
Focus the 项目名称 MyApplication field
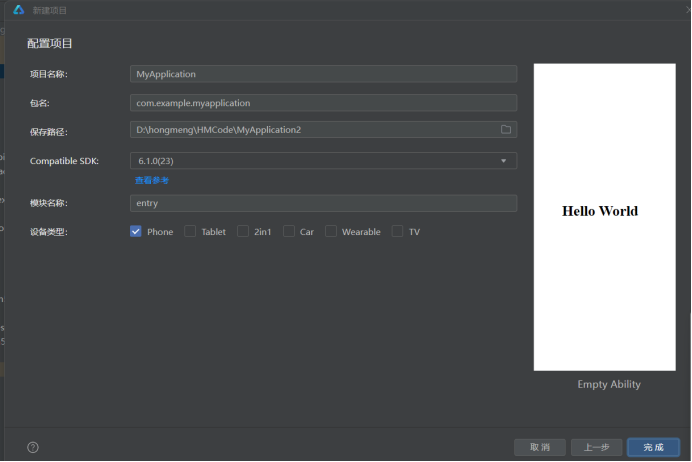coord(323,74)
